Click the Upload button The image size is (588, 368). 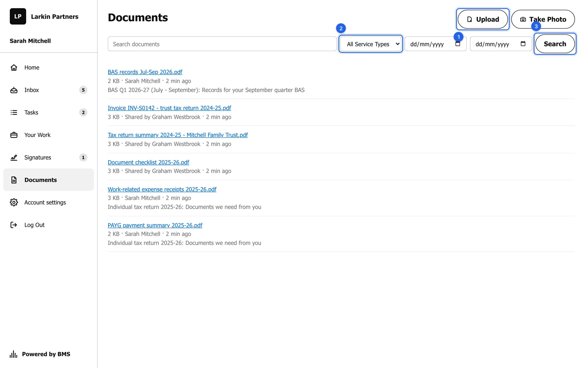[483, 19]
